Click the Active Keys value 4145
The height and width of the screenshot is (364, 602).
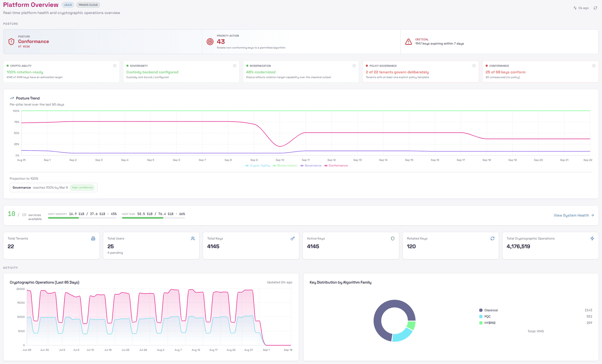pyautogui.click(x=313, y=247)
